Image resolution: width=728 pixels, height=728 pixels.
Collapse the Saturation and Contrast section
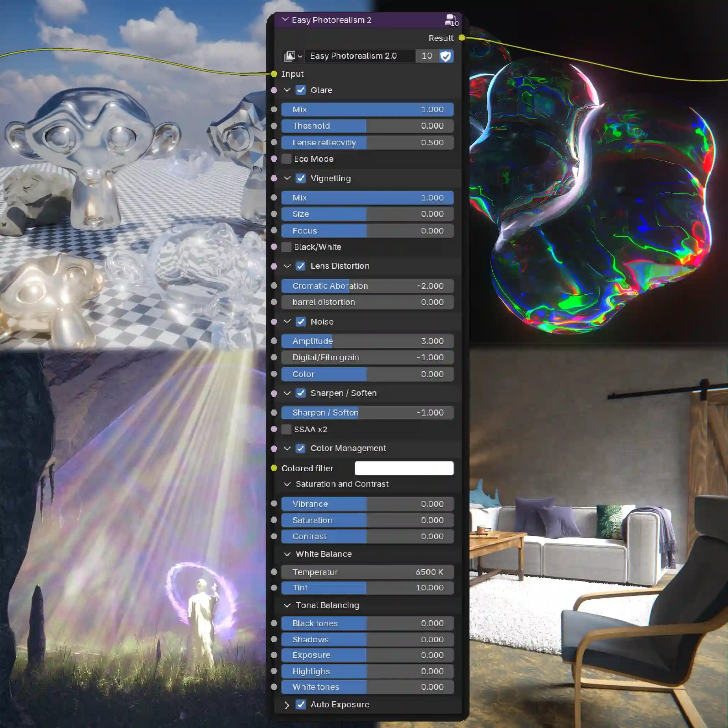pos(288,484)
